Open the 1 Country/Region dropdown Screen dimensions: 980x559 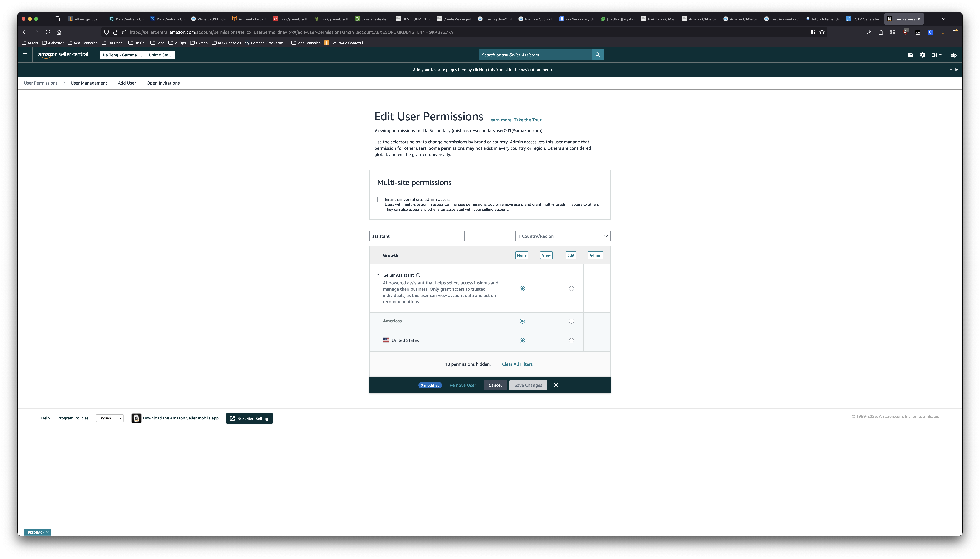pyautogui.click(x=563, y=236)
